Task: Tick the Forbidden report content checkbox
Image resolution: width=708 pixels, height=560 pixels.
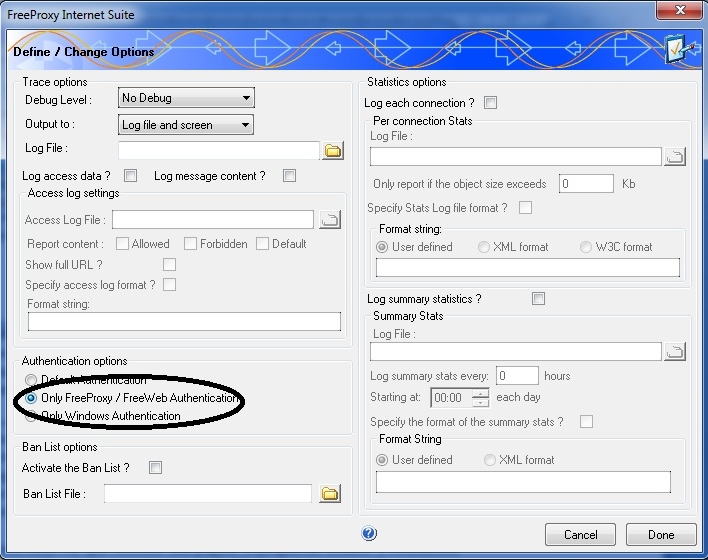Action: pyautogui.click(x=190, y=244)
